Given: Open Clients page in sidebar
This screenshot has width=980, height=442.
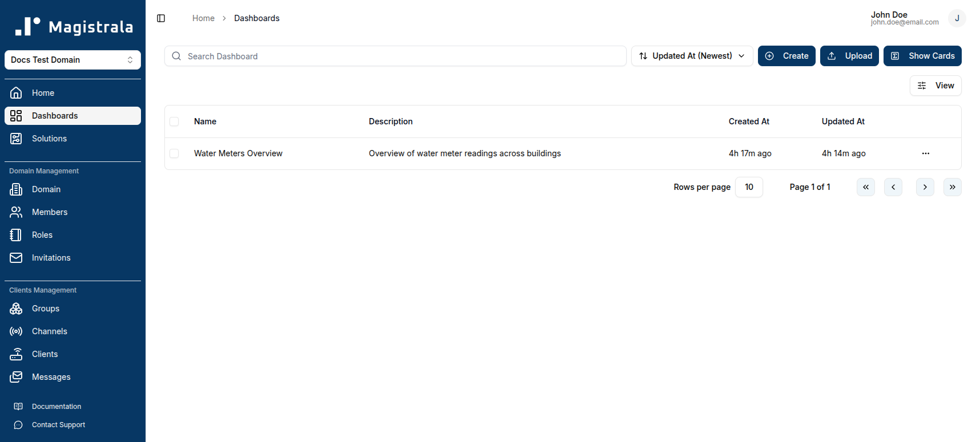Looking at the screenshot, I should click(72, 354).
